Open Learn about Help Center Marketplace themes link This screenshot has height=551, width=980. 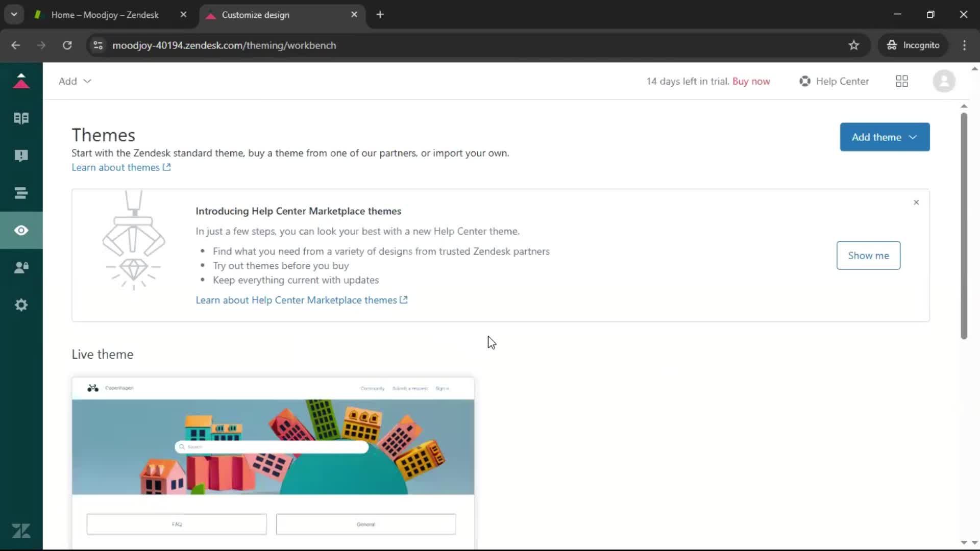point(301,300)
